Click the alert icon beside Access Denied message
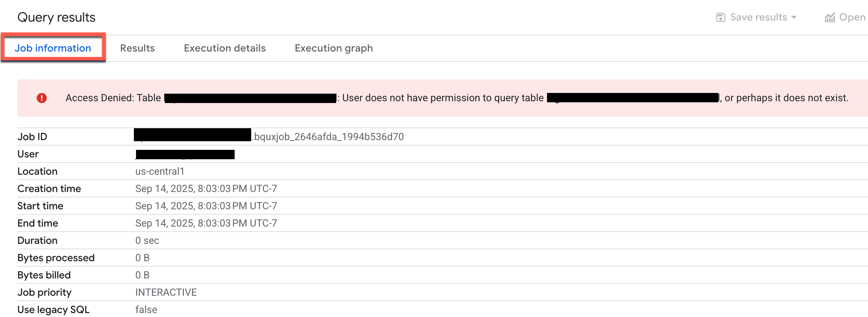 click(x=42, y=98)
